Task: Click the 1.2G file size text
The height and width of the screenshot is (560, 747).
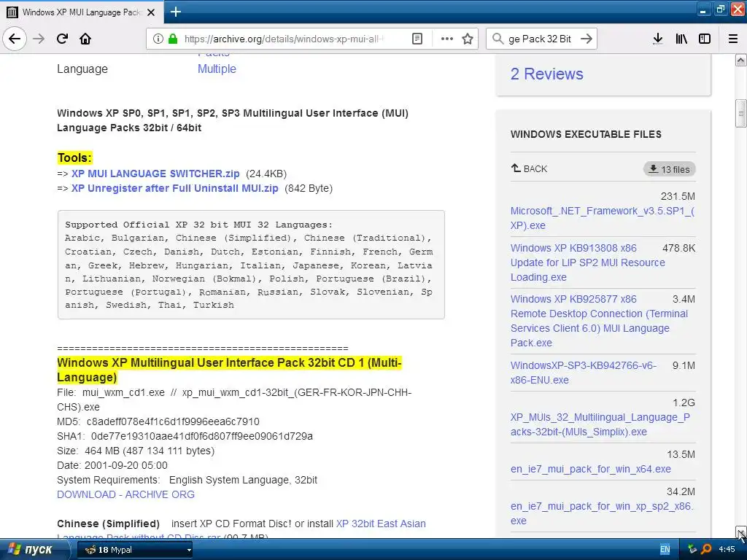Action: 684,402
